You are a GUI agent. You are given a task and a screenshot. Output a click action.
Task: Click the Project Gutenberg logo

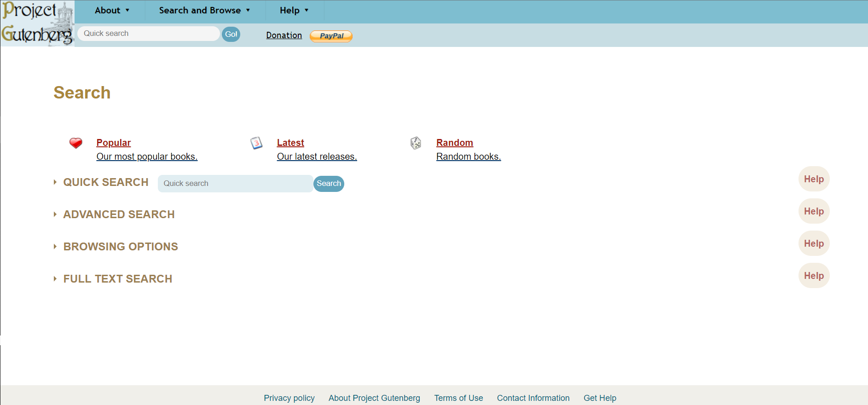pos(37,23)
